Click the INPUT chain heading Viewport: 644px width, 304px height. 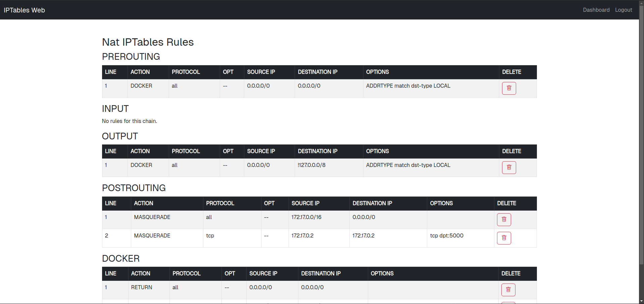tap(115, 108)
